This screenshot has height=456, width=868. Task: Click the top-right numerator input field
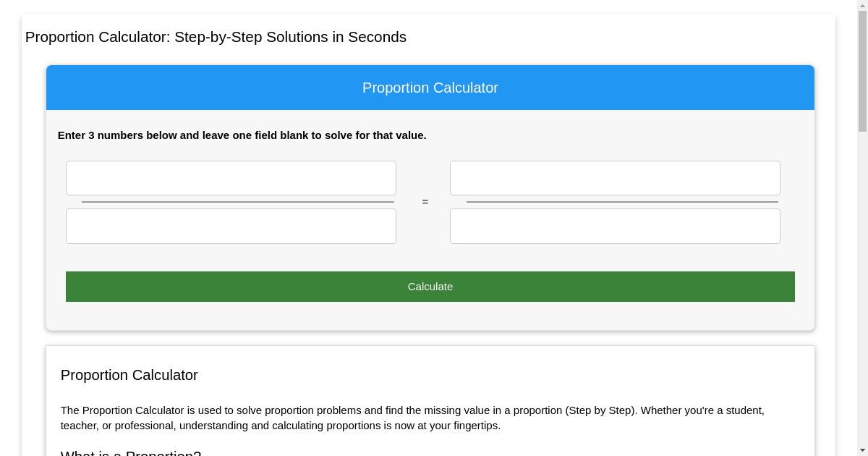click(615, 177)
